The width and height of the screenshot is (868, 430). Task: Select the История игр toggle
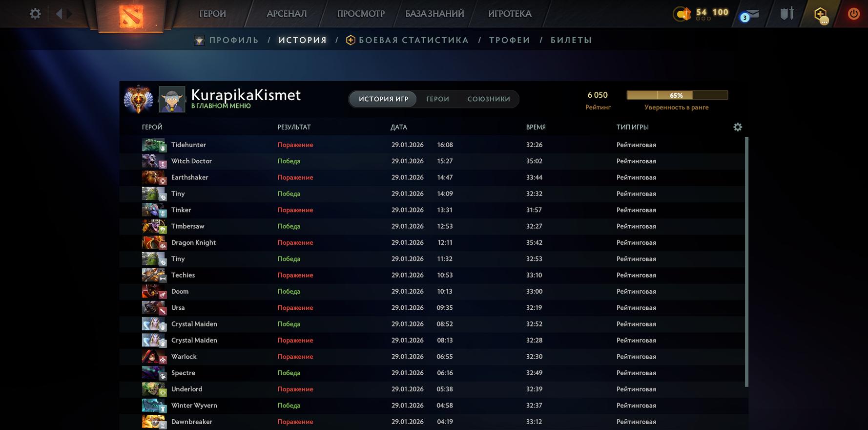(x=383, y=99)
